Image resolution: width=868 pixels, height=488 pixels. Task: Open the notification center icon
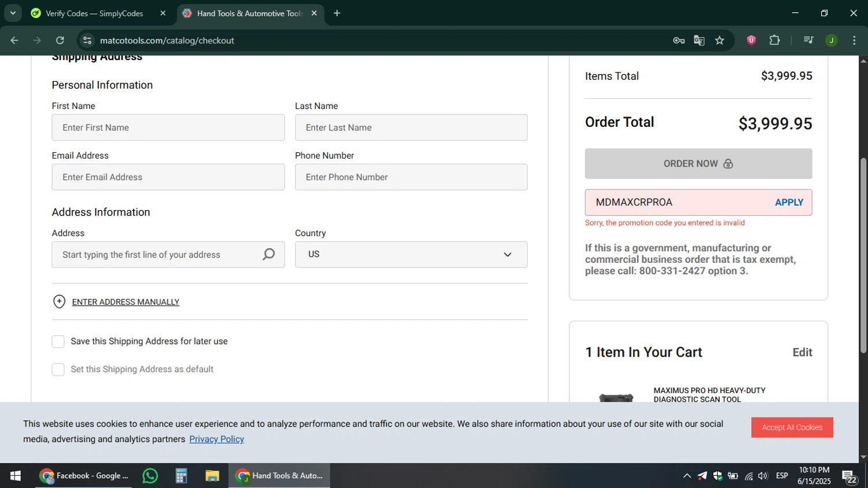(x=849, y=476)
